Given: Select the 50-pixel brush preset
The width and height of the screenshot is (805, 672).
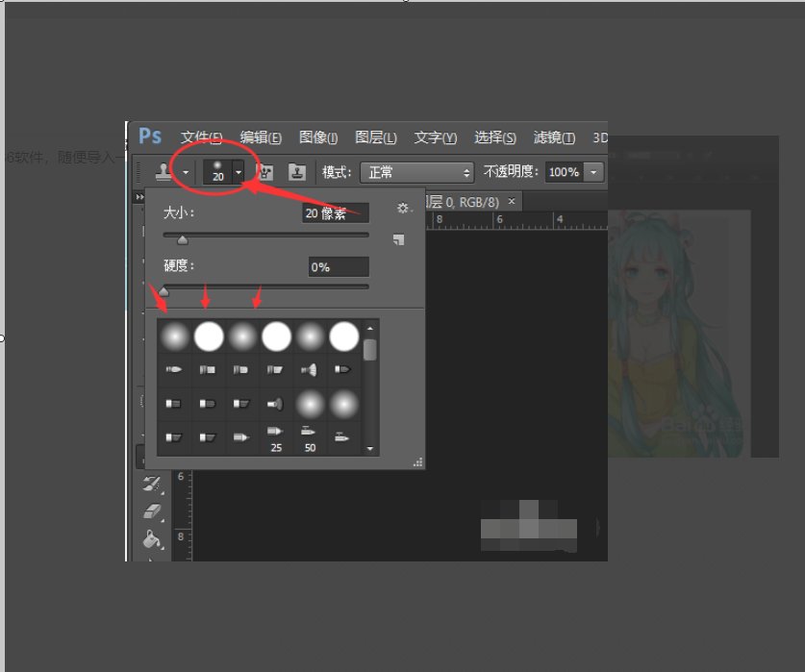Looking at the screenshot, I should click(x=308, y=433).
